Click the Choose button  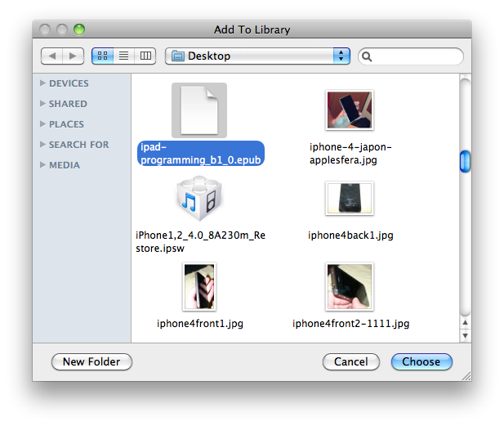[x=421, y=361]
